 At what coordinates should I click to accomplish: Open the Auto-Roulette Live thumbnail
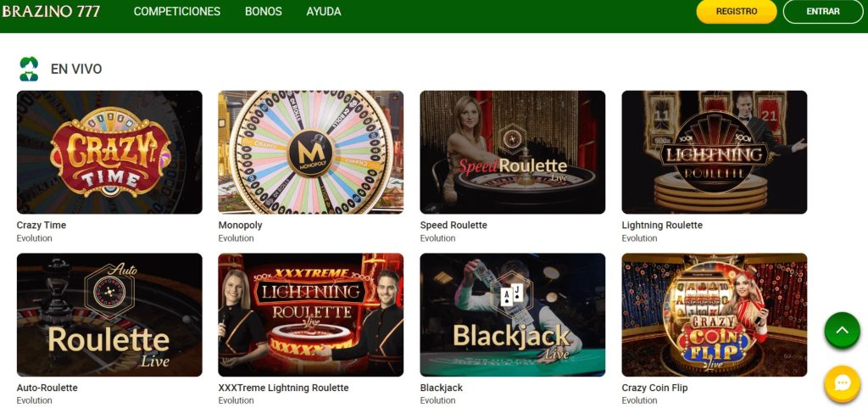point(109,315)
